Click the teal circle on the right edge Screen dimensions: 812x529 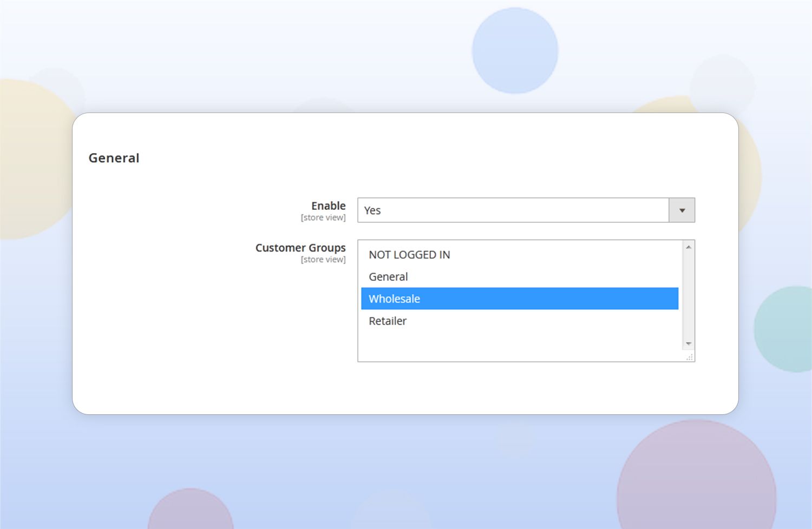[785, 329]
